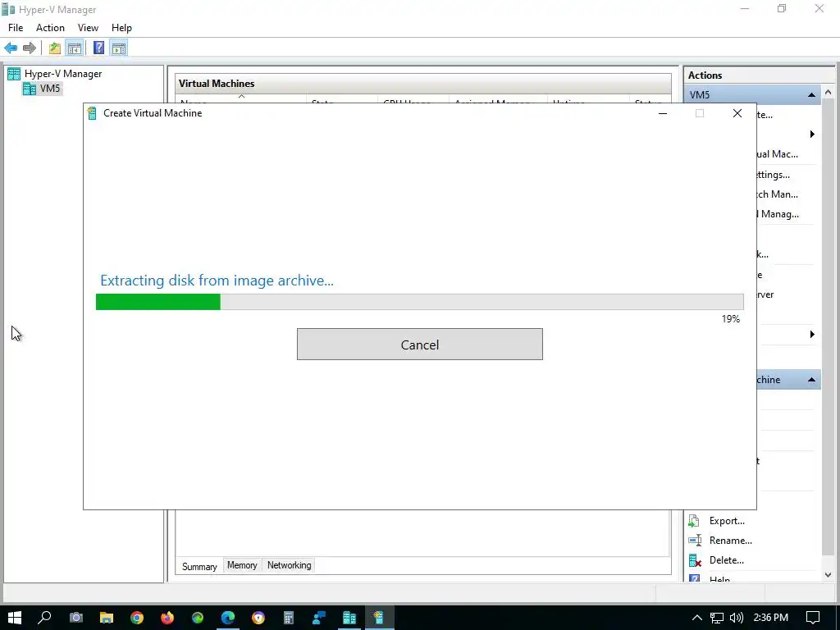Open the blue question mark Help toolbar icon
This screenshot has width=840, height=630.
coord(98,48)
